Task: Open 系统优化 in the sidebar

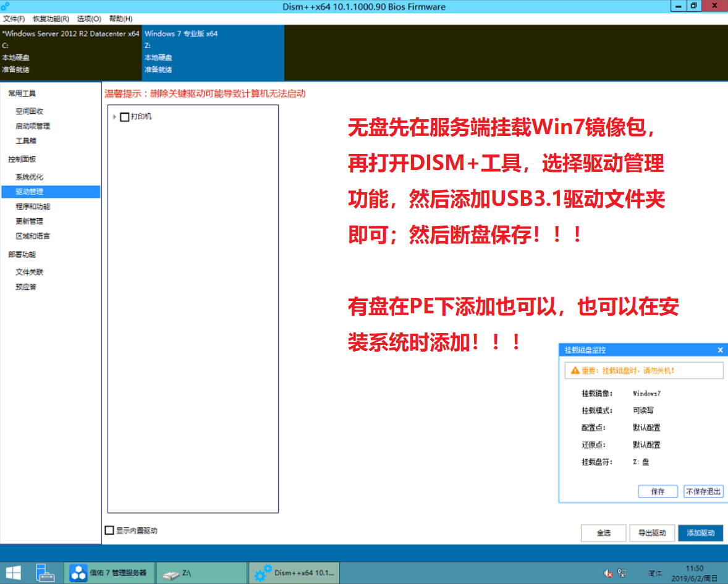Action: 29,177
